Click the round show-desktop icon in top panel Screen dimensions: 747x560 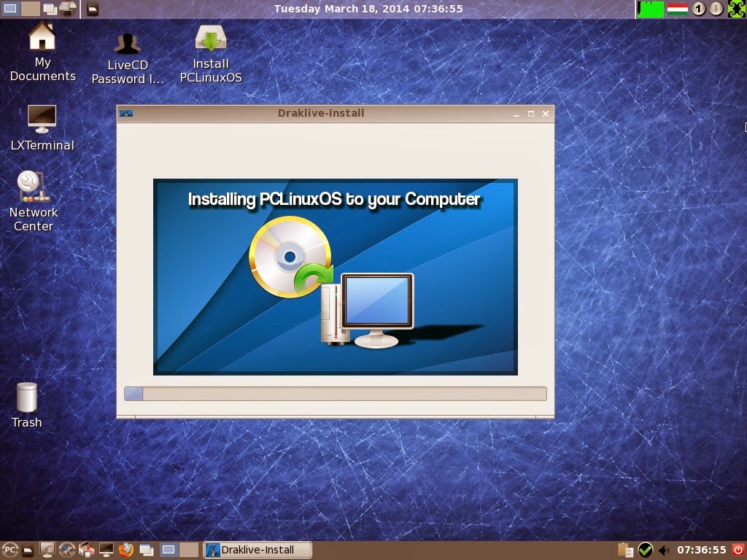click(x=68, y=9)
